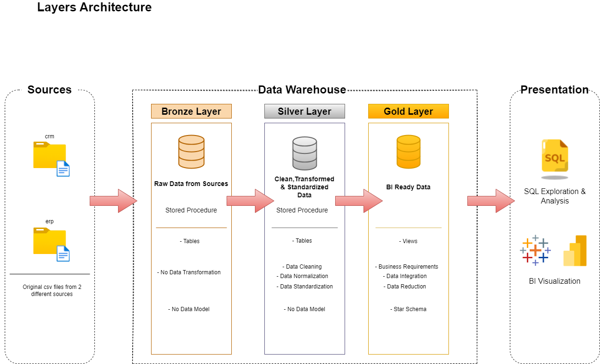Screen dimensions: 600x364
Task: Click the Gold Layer header box
Action: coord(408,111)
